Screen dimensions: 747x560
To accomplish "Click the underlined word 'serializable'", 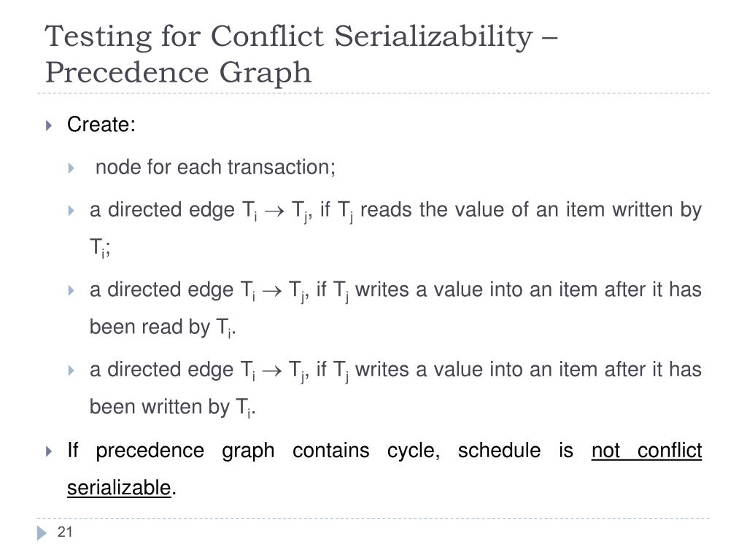I will (x=119, y=488).
